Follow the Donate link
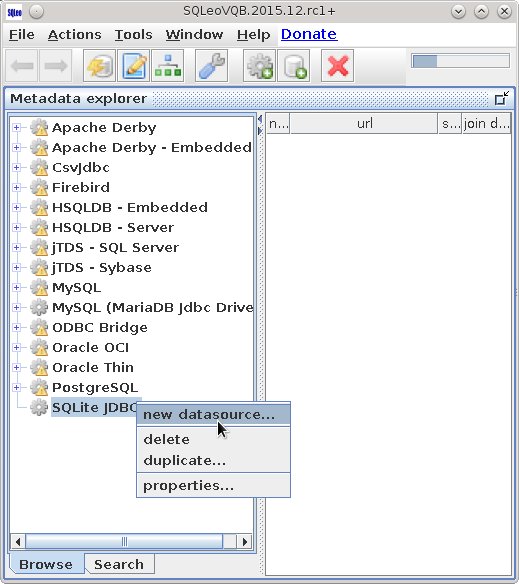The width and height of the screenshot is (519, 584). coord(309,34)
